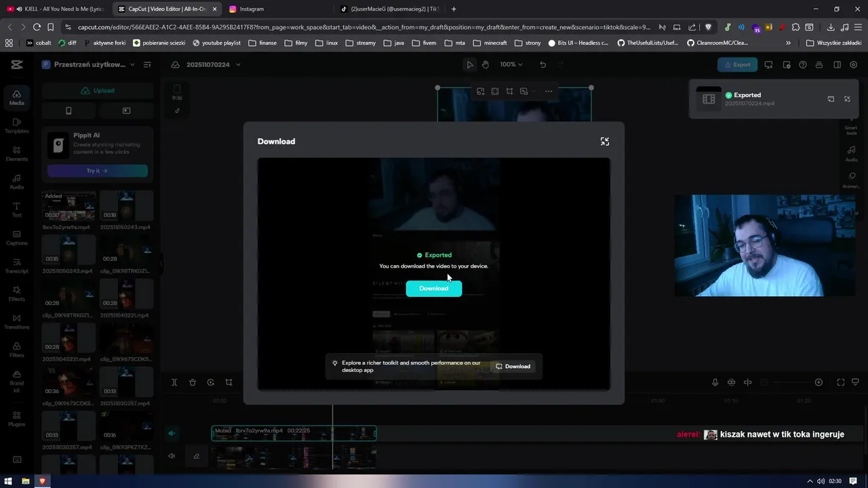The image size is (868, 488).
Task: Switch to the KJELL YouTube browser tab
Action: point(54,9)
